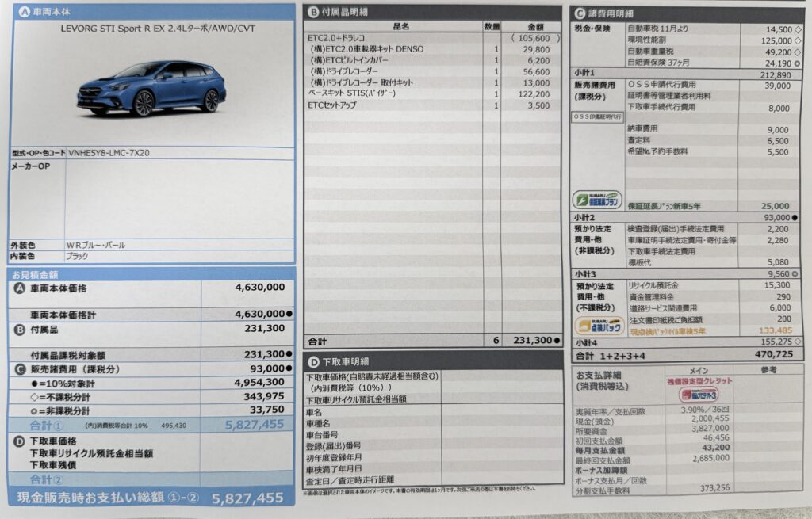Viewport: 812px width, 519px height.
Task: Click the interior color ブラック
Action: pyautogui.click(x=77, y=256)
